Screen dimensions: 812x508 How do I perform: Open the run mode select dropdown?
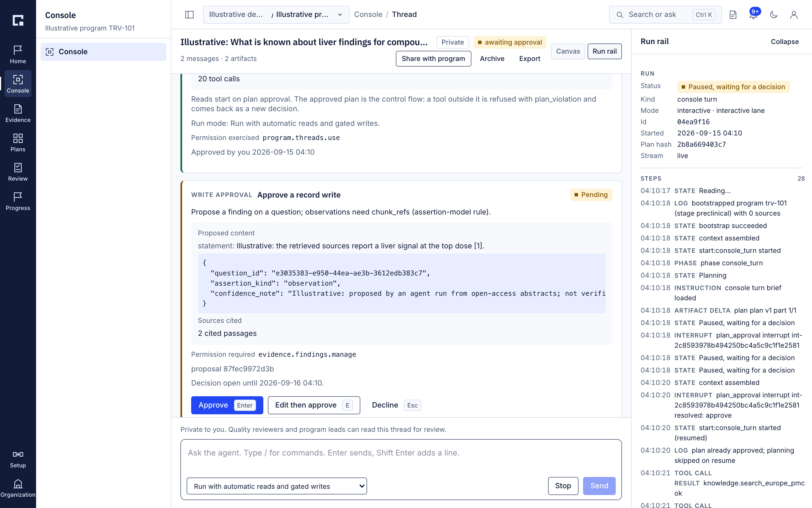point(277,486)
